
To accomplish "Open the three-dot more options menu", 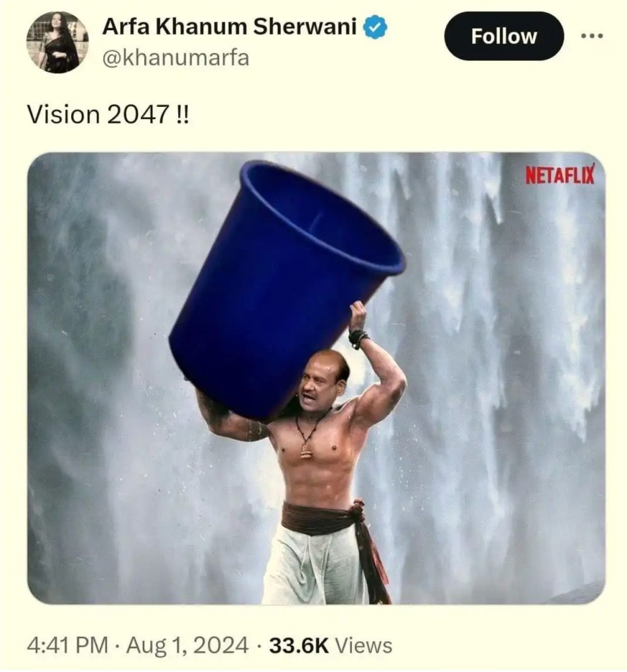I will [592, 36].
